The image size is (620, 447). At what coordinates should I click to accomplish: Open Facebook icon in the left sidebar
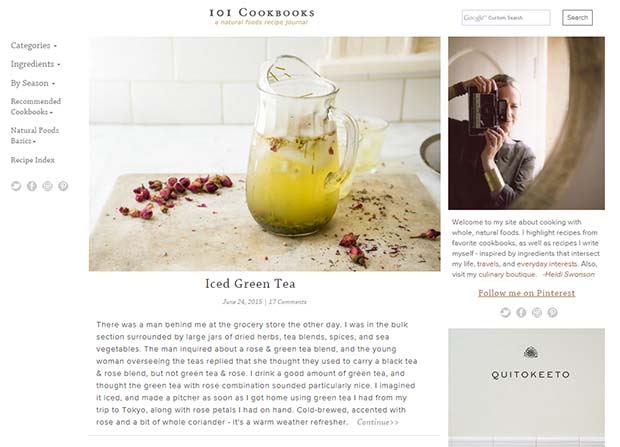point(32,186)
